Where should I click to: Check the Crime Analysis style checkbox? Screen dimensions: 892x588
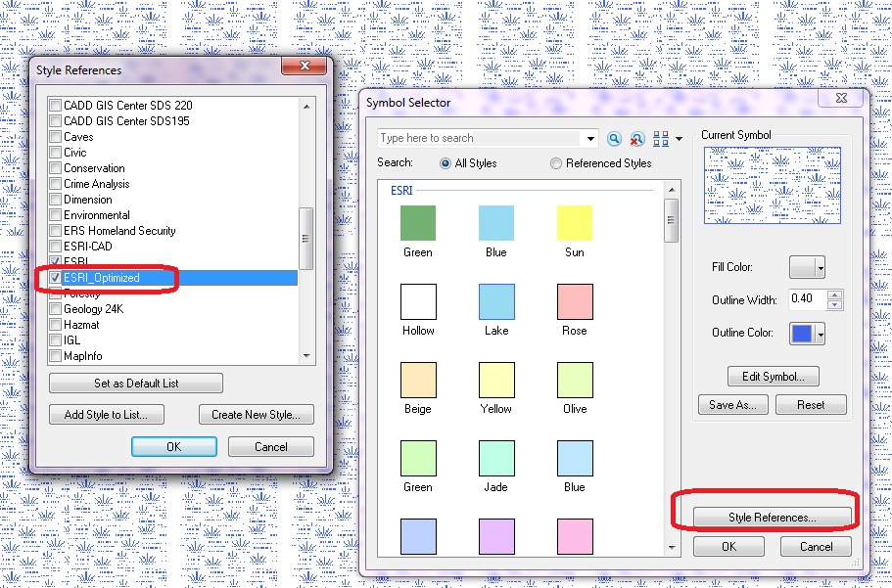(x=55, y=184)
